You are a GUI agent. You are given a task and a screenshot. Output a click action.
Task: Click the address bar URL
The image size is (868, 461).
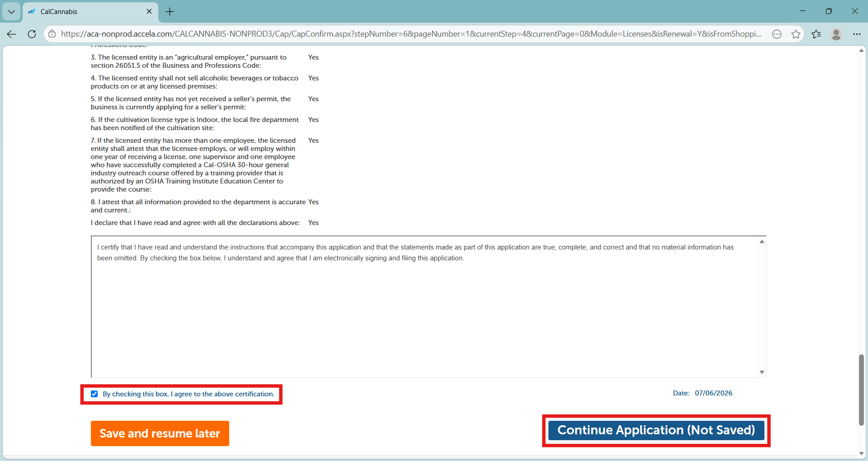411,34
